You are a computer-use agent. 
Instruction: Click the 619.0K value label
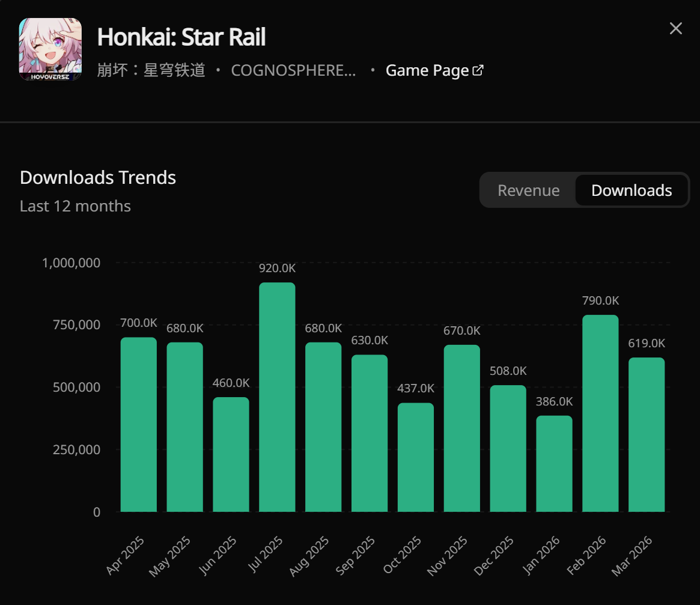[x=647, y=344]
